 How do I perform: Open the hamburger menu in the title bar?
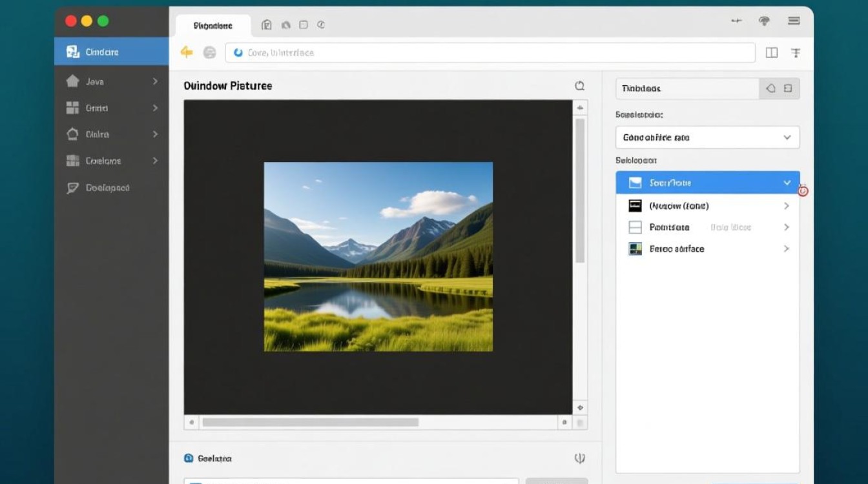point(794,21)
